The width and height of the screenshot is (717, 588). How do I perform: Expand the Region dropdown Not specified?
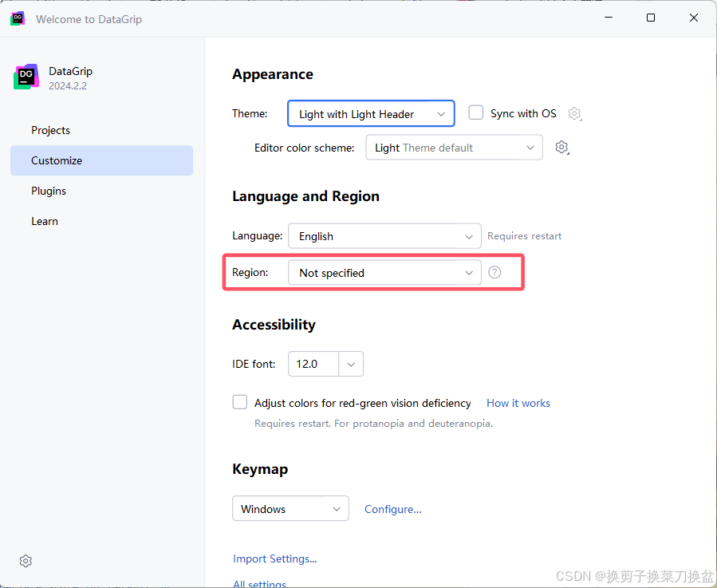coord(384,273)
